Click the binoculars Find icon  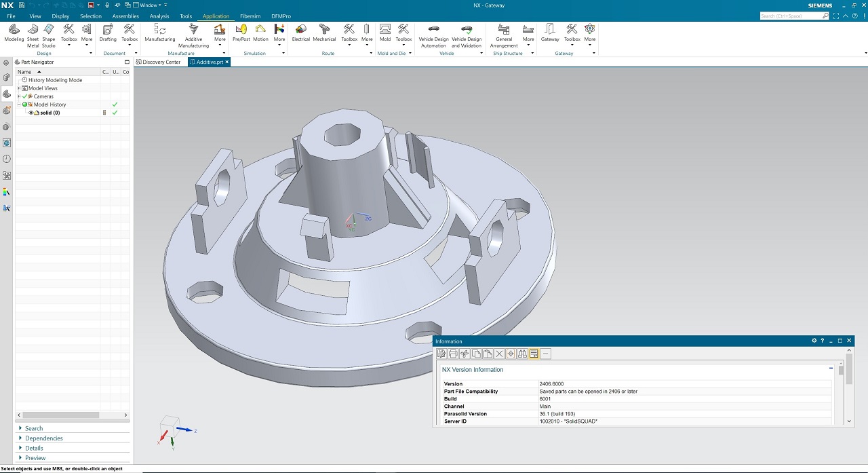tap(522, 354)
